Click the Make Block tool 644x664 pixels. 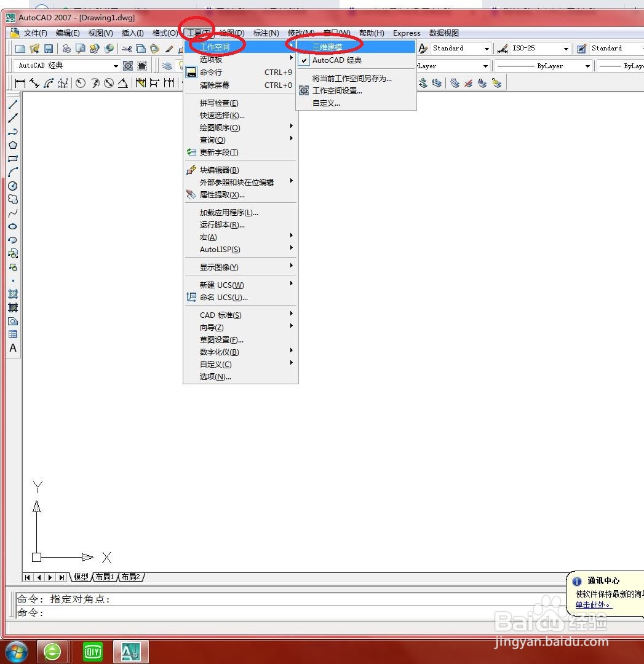coord(13,267)
